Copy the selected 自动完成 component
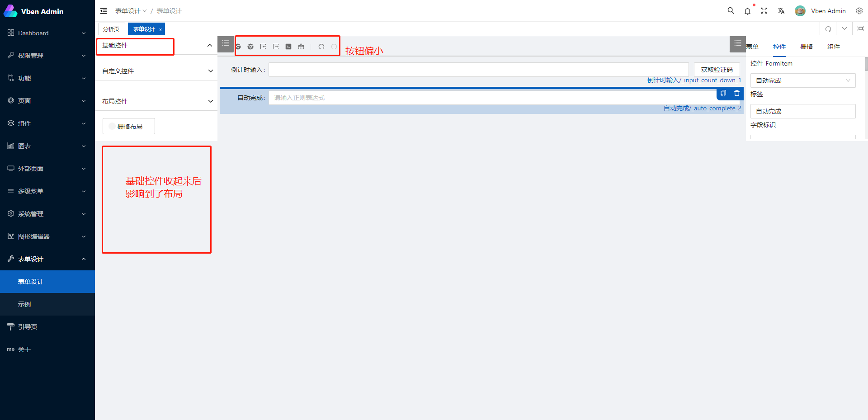 (723, 94)
